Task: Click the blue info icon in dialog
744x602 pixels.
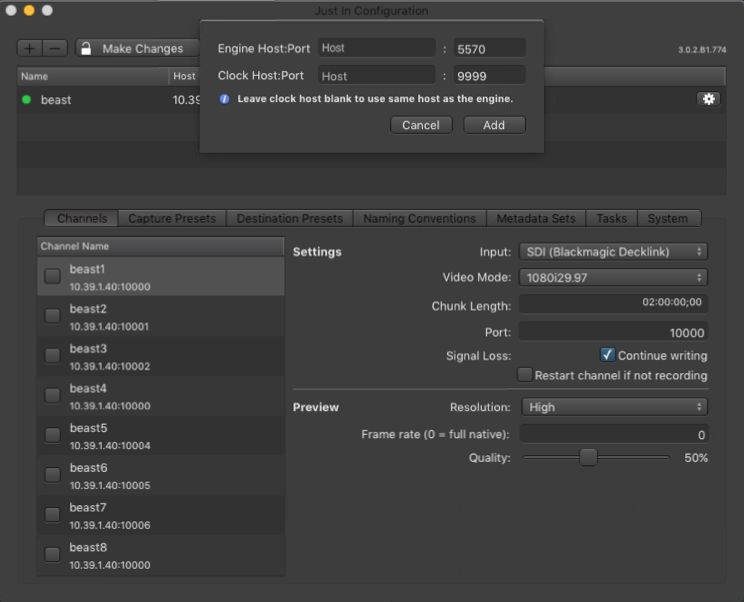Action: [x=224, y=99]
